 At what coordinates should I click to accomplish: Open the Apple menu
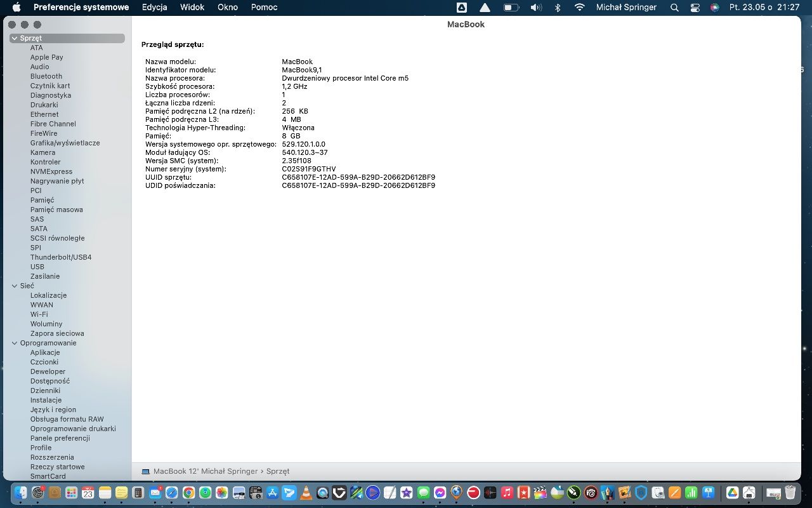(x=16, y=7)
